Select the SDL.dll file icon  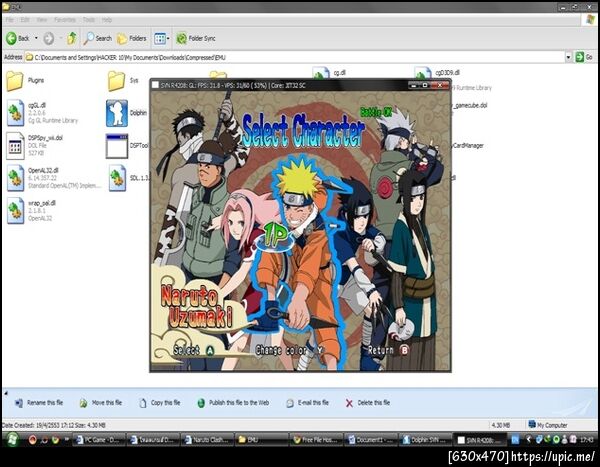[117, 178]
